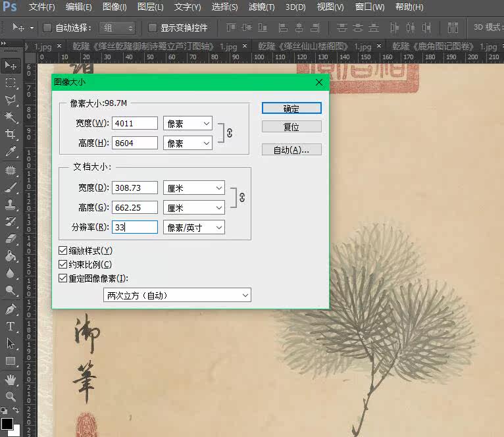
Task: Select the Move tool in toolbox
Action: coord(11,66)
